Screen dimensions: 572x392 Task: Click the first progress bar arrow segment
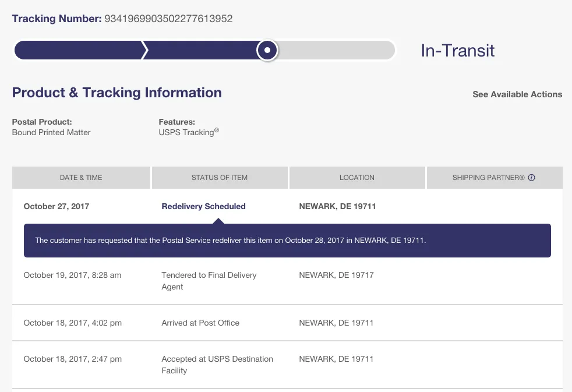click(79, 50)
